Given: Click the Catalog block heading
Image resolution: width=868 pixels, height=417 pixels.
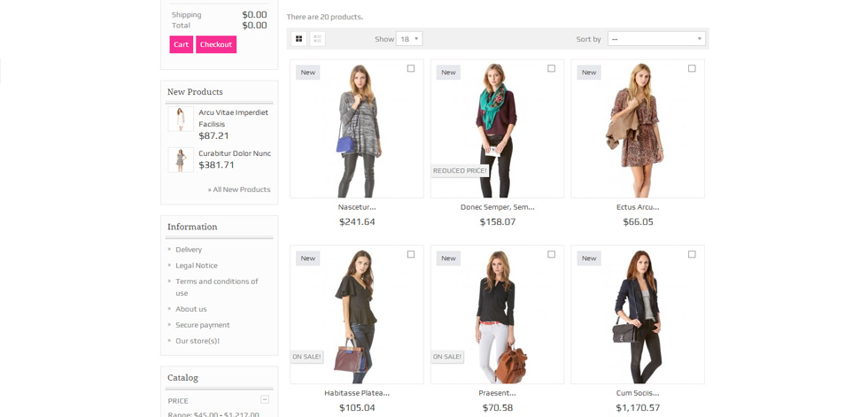Looking at the screenshot, I should click(182, 378).
